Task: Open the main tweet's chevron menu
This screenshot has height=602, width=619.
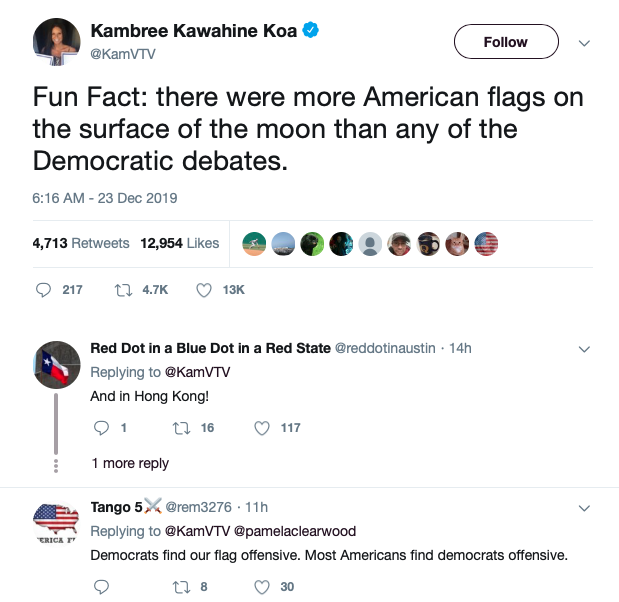Action: click(x=586, y=42)
